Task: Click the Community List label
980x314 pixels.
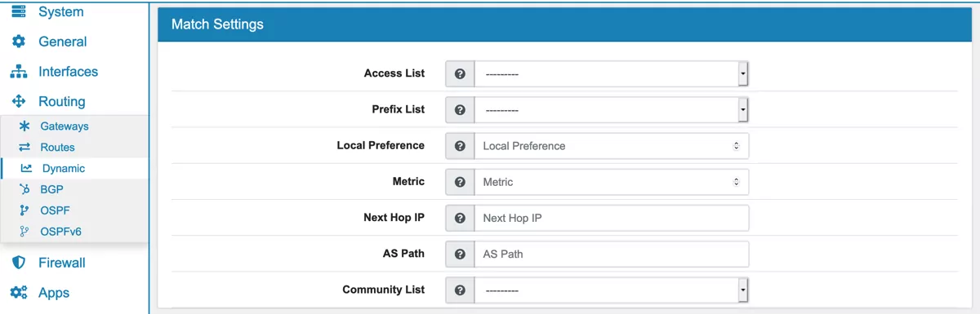Action: [x=384, y=290]
